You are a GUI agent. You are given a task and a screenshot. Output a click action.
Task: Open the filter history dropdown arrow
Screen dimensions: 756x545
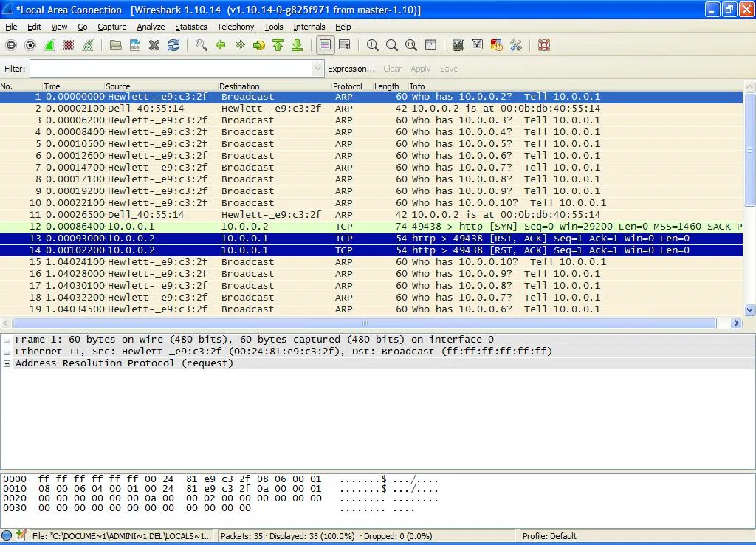[317, 68]
